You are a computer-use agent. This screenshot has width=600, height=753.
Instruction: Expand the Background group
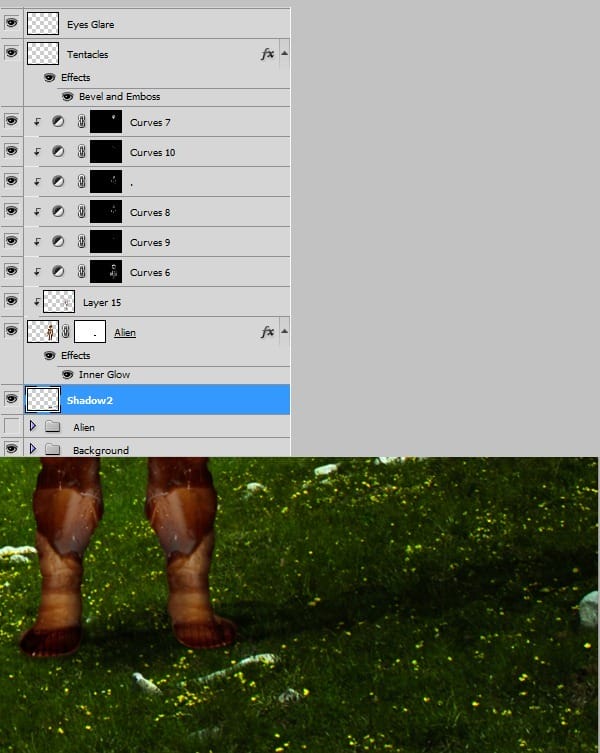(x=33, y=450)
